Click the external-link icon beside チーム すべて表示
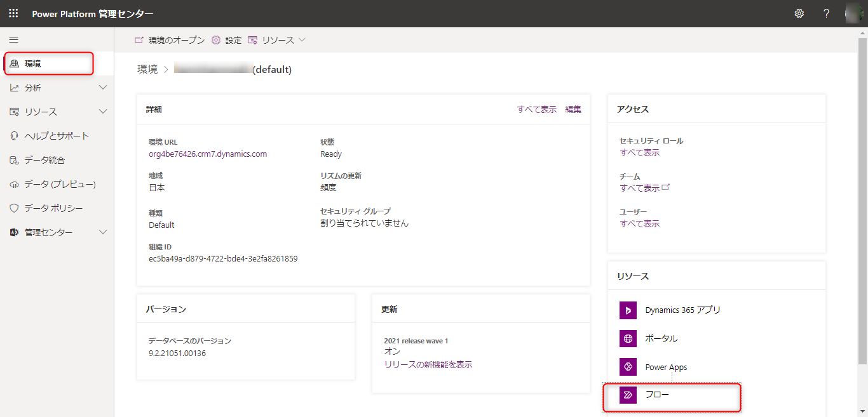 point(666,187)
